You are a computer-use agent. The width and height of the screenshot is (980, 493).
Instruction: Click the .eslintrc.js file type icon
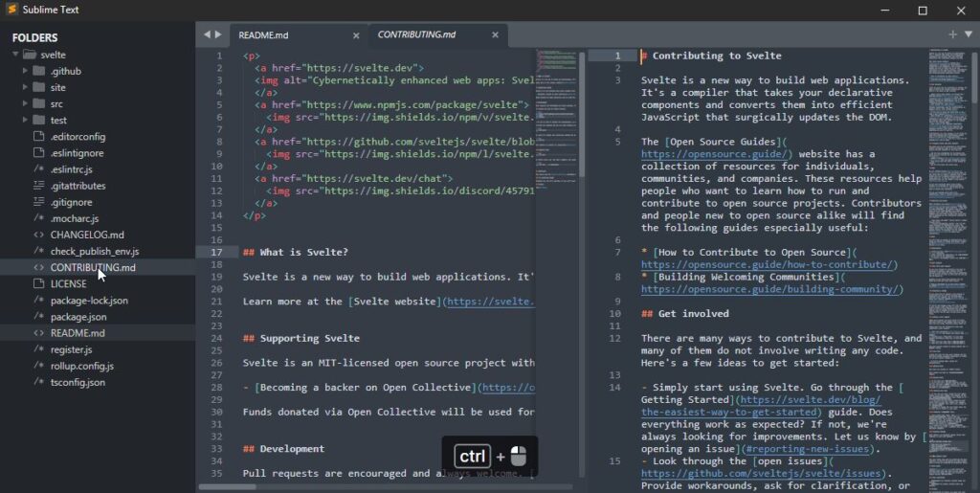click(x=38, y=168)
